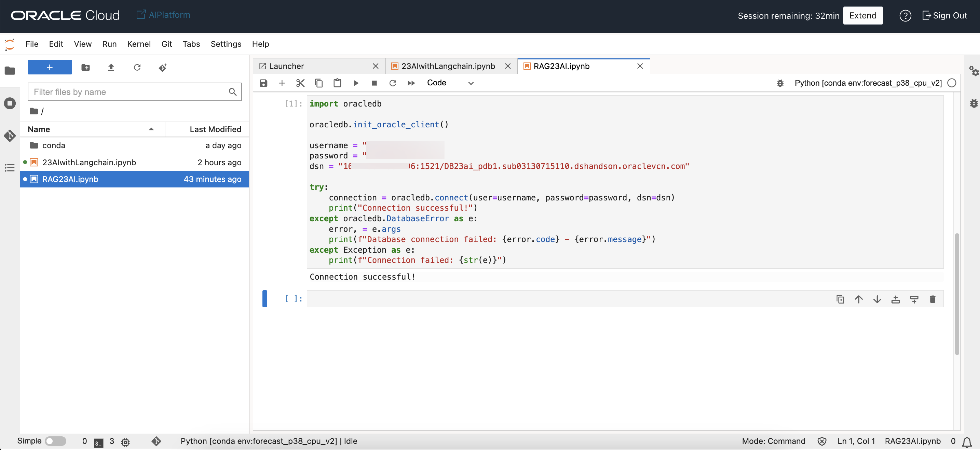Delete the active cell with trash icon
This screenshot has height=450, width=980.
coord(932,299)
